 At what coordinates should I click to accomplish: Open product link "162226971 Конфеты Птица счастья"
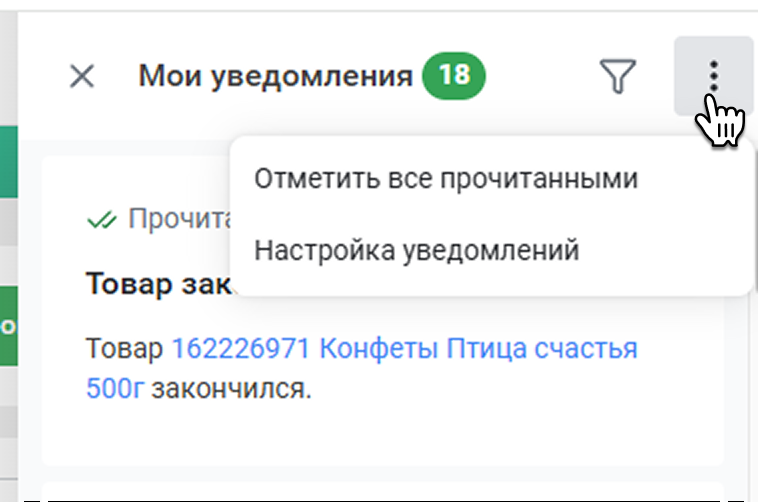click(404, 349)
